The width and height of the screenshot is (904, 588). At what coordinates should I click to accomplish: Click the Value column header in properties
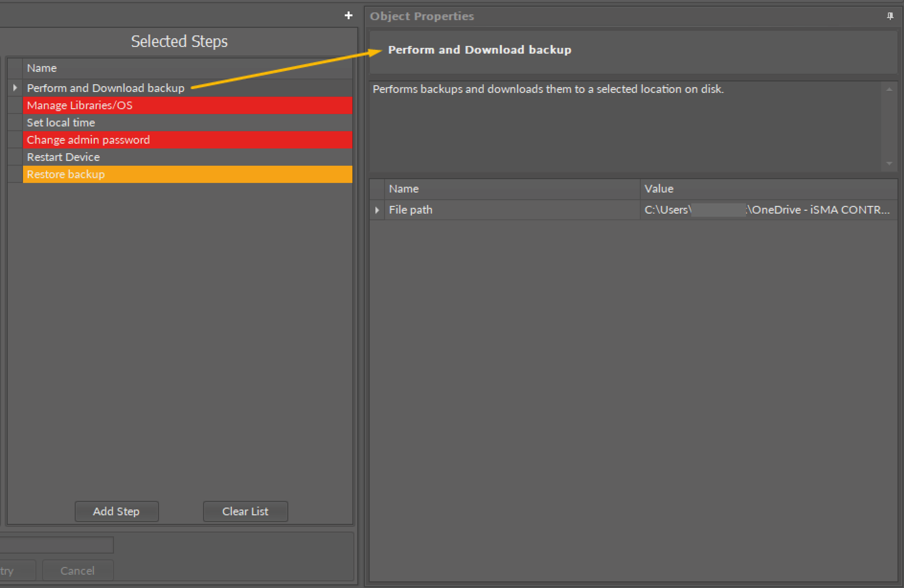659,189
